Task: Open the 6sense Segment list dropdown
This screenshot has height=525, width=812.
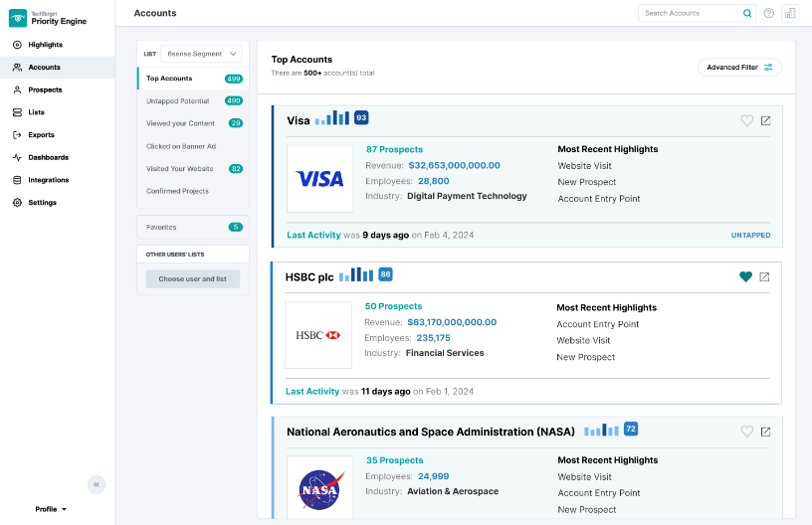Action: coord(201,54)
